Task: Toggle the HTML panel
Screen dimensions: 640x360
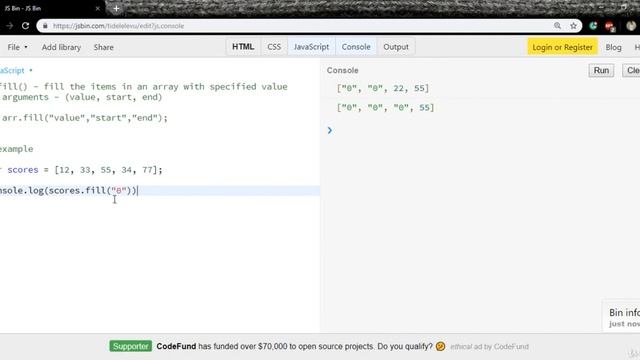Action: pyautogui.click(x=243, y=47)
